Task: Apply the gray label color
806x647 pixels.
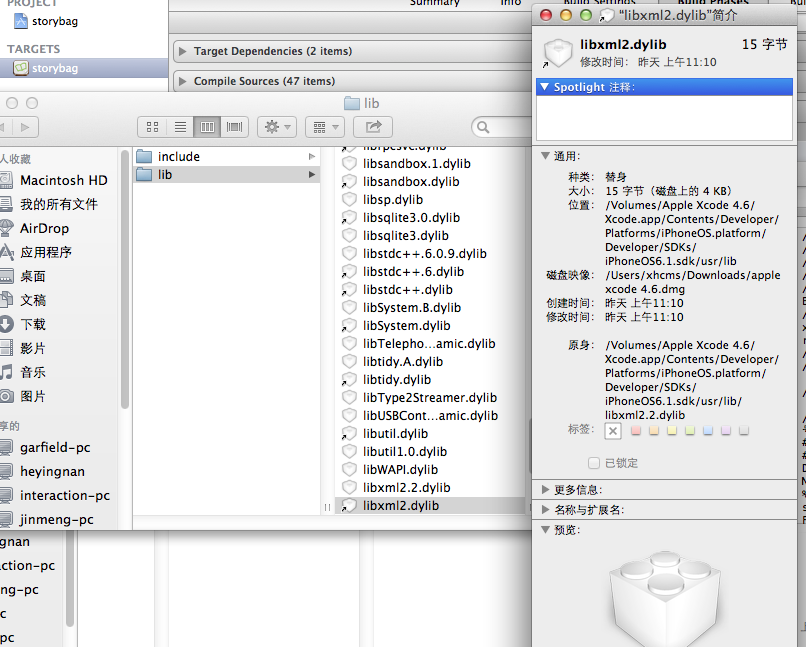Action: [744, 431]
